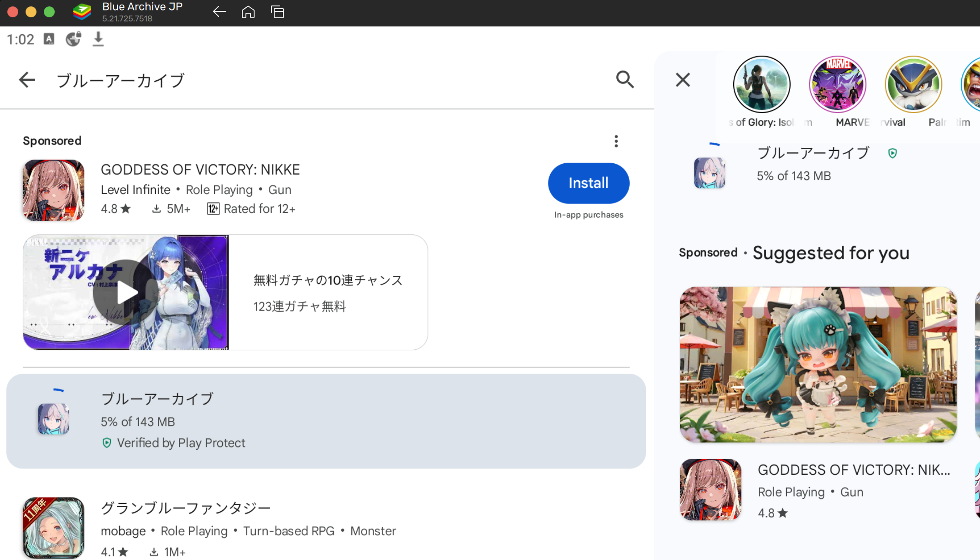
Task: Click the GODDESS OF VICTORY: NIKKE title
Action: [200, 170]
